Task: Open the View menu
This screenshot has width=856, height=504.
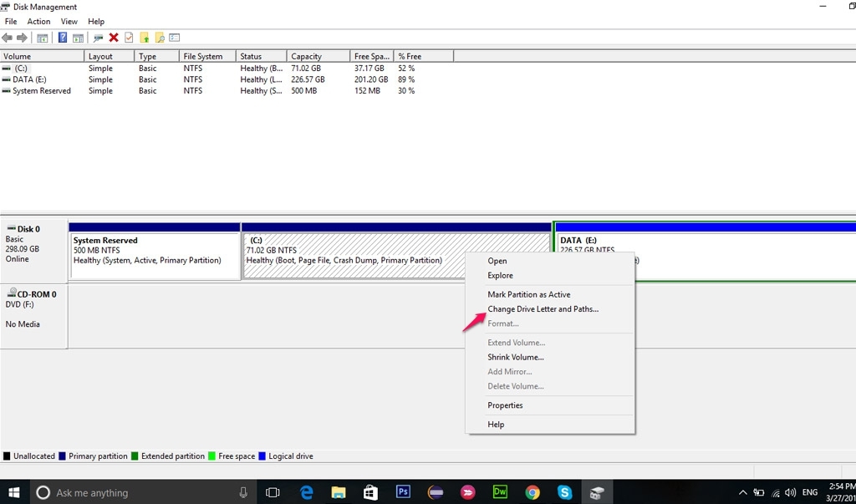Action: pyautogui.click(x=69, y=22)
